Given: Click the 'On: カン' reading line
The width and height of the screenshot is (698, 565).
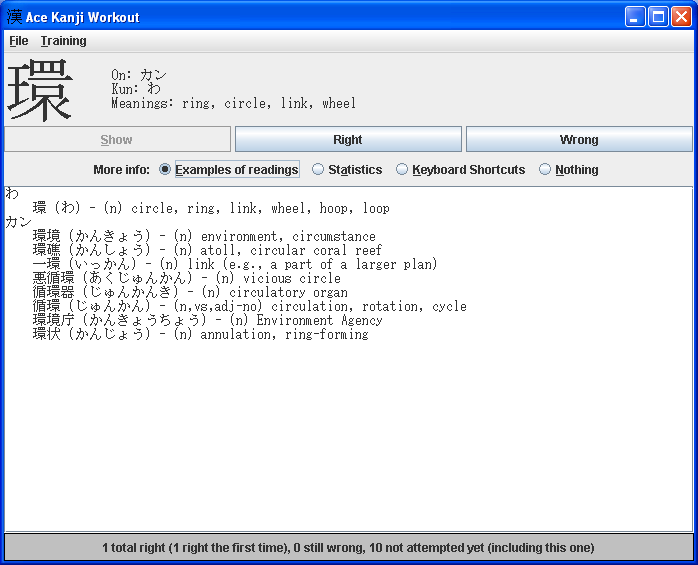Looking at the screenshot, I should (x=139, y=75).
